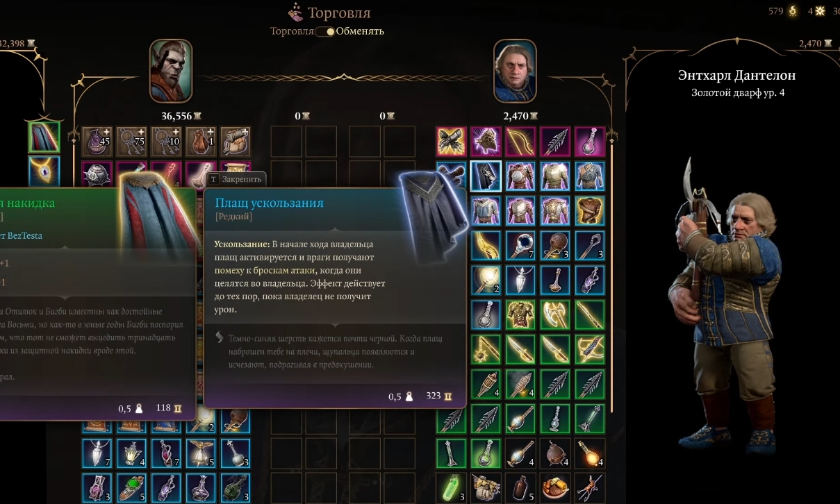The width and height of the screenshot is (840, 504).
Task: Select the highlighted cloak in merchant inventory
Action: [486, 176]
